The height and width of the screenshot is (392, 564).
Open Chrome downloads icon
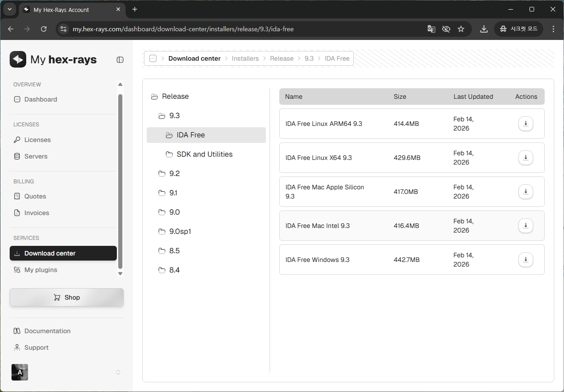483,29
